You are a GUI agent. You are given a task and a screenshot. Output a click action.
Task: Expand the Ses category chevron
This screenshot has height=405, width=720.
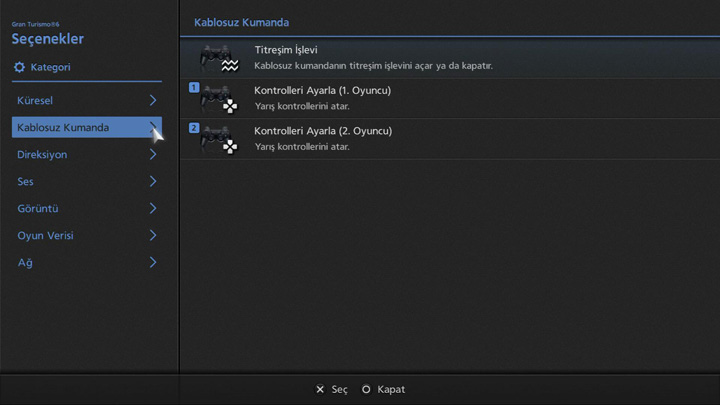[x=153, y=182]
